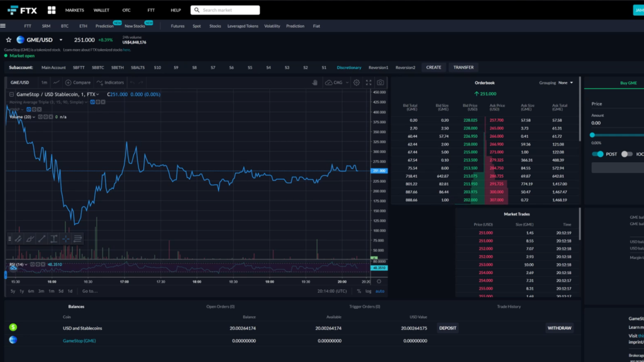Click the Market Trades scrollbar
The image size is (644, 362).
(580, 224)
